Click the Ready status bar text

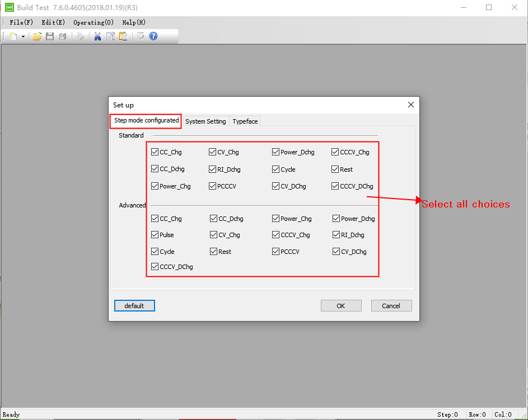pos(11,414)
